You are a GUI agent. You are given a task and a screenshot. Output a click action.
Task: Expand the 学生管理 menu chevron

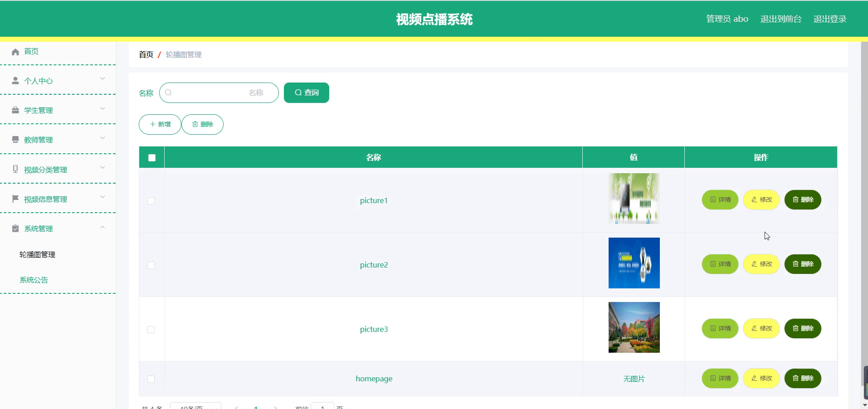point(102,108)
